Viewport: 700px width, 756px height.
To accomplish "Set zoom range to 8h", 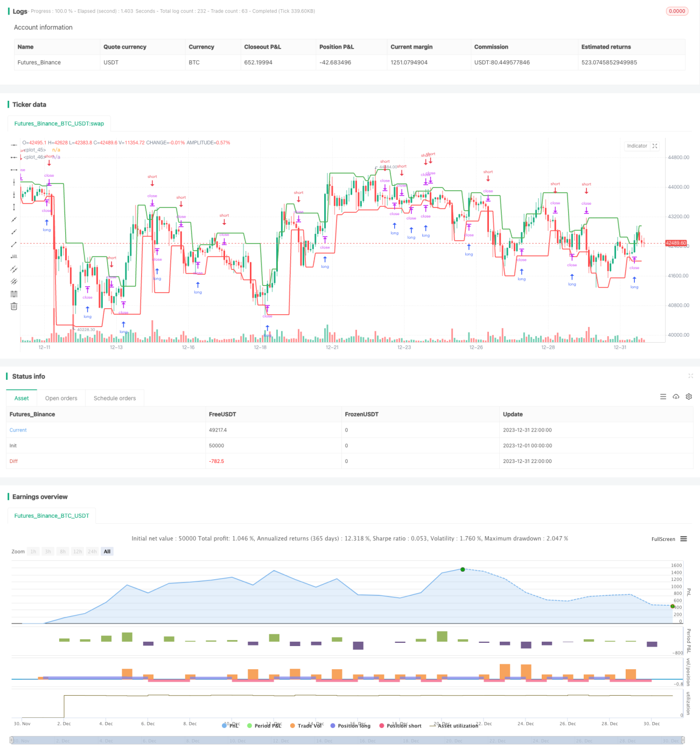I will point(62,551).
